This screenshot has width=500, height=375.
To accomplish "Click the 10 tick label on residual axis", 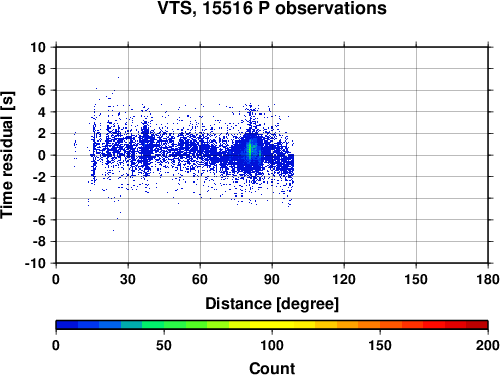I will 38,47.
